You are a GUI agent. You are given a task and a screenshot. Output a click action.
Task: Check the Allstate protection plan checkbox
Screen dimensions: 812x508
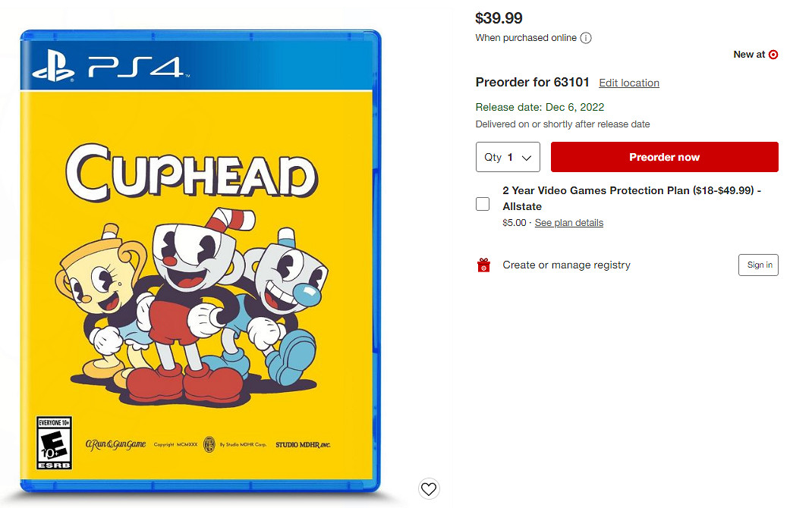click(x=483, y=204)
